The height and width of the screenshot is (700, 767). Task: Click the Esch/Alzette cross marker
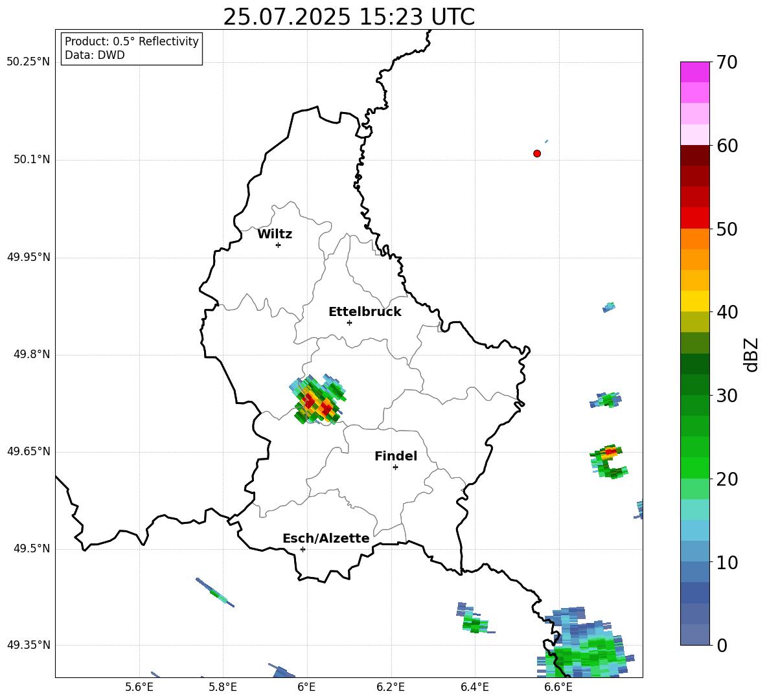click(x=303, y=549)
